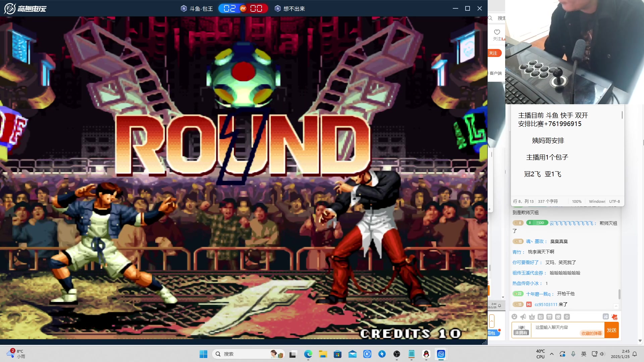Click player name 想不出来 in title bar

tap(294, 9)
